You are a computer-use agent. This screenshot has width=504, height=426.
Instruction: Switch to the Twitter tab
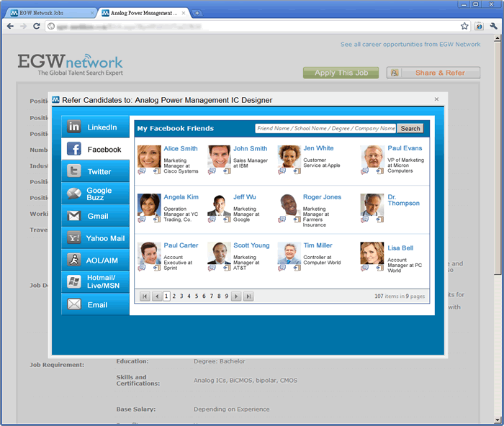coord(95,171)
